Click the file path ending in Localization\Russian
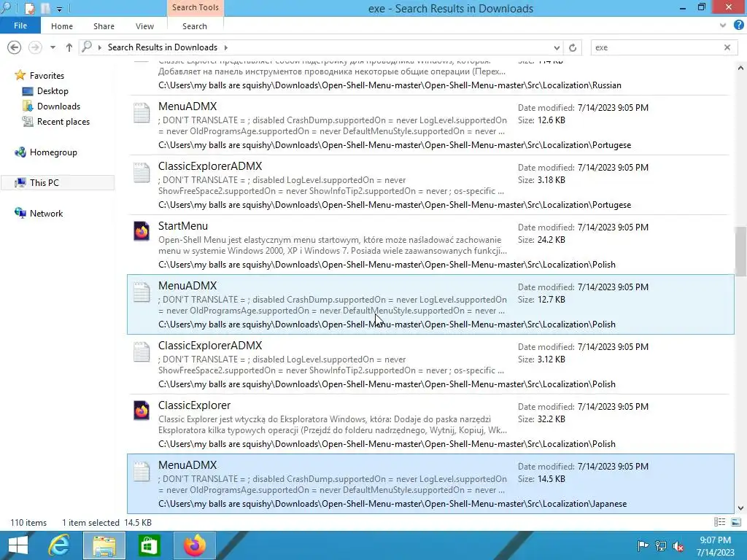Screen dimensions: 747x560 click(390, 85)
